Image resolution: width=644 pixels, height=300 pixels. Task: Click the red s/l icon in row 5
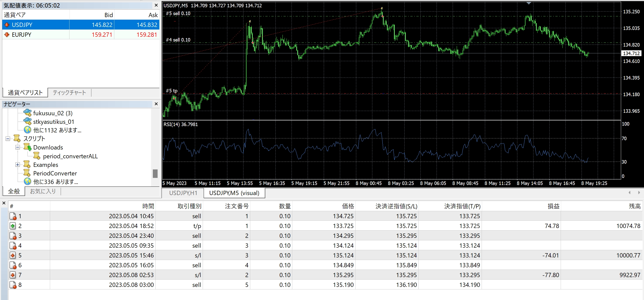point(13,255)
